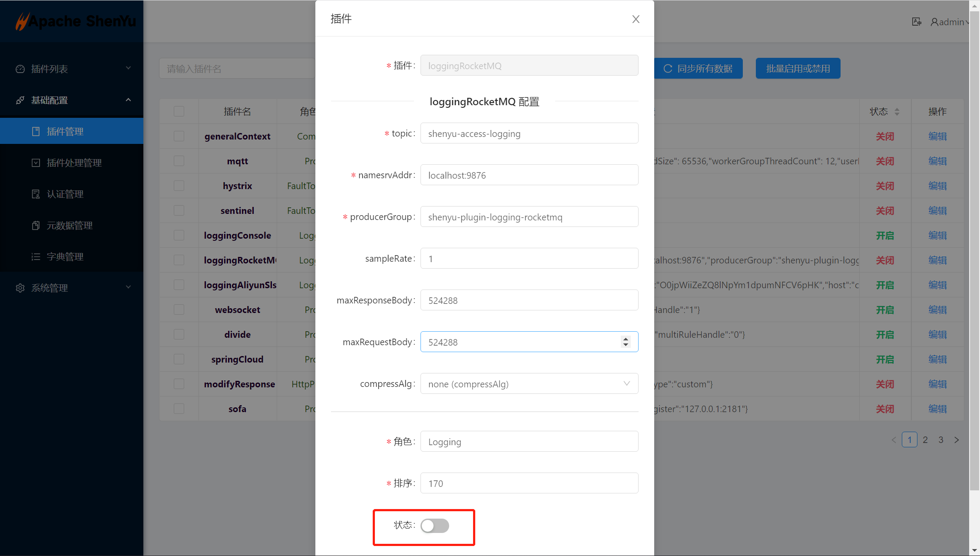The height and width of the screenshot is (556, 980).
Task: Toggle the 状态 switch in dialog
Action: [x=434, y=526]
